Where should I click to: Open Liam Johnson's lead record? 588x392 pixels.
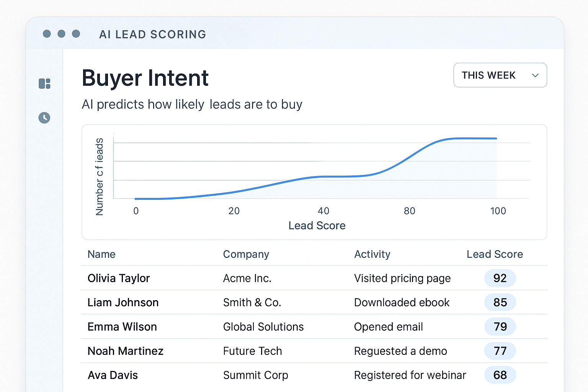(123, 302)
